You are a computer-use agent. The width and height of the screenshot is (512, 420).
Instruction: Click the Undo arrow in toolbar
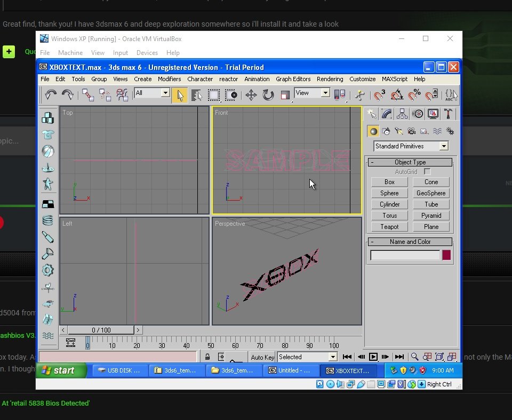point(51,95)
